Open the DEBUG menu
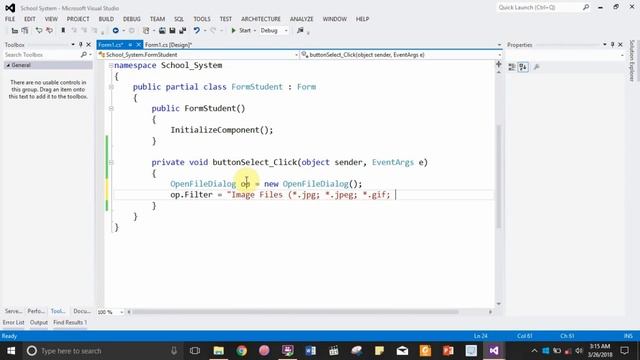The image size is (640, 360). tap(131, 19)
